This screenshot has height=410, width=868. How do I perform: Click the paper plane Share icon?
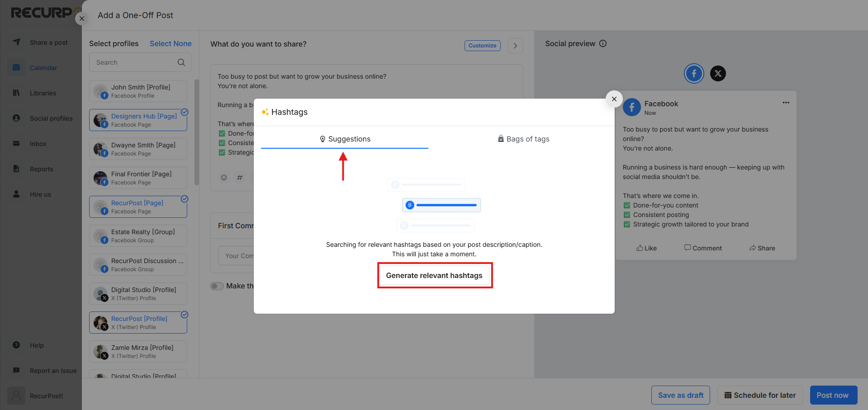pos(16,42)
